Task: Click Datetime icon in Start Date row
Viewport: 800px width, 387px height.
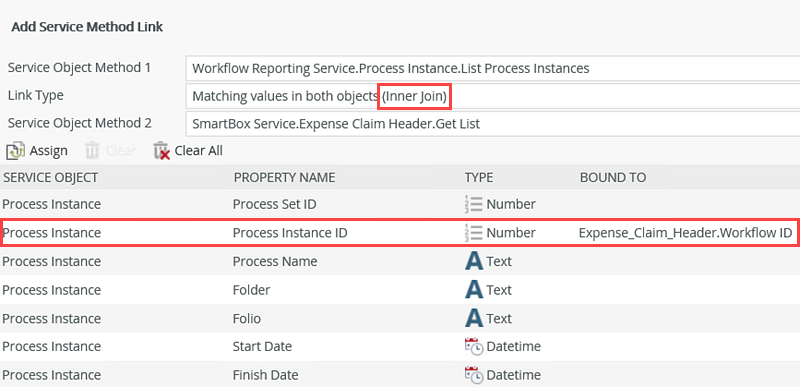Action: tap(474, 347)
